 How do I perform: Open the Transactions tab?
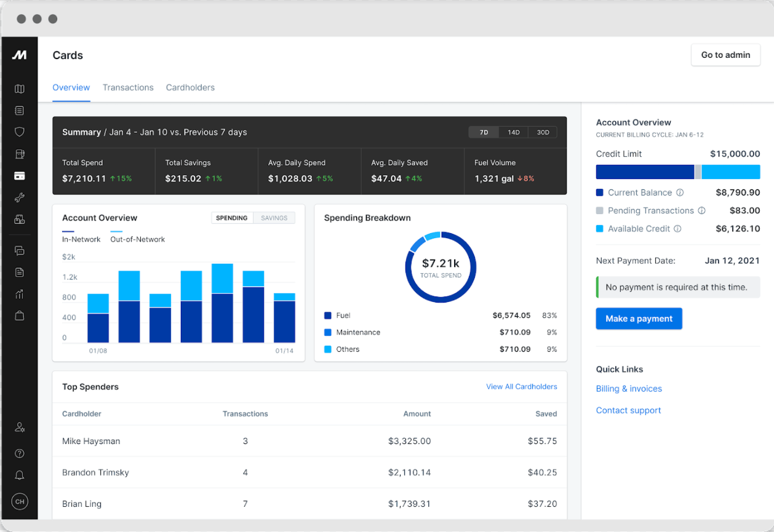128,87
